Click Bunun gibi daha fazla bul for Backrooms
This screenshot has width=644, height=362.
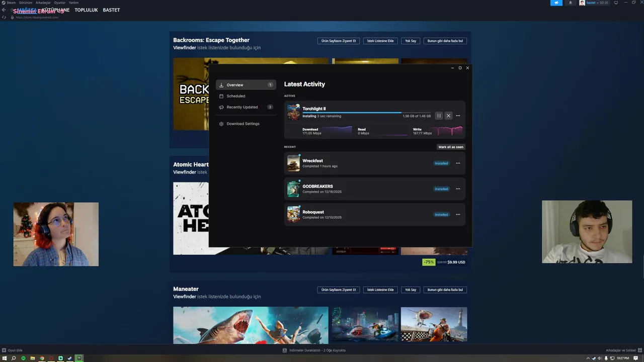[445, 41]
